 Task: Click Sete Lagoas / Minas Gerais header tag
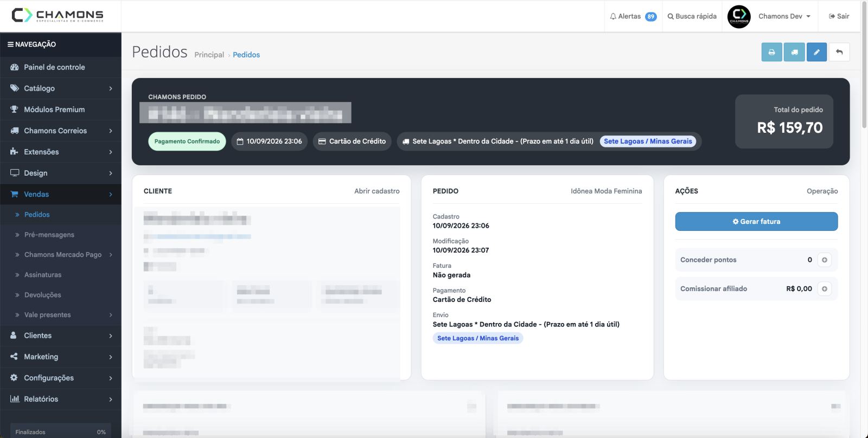coord(648,141)
